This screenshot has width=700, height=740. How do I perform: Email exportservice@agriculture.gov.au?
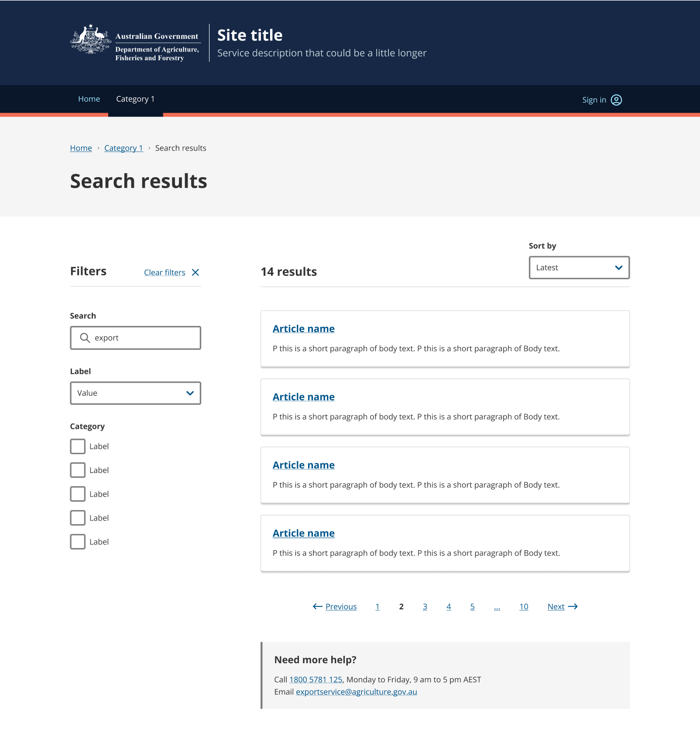pyautogui.click(x=356, y=692)
